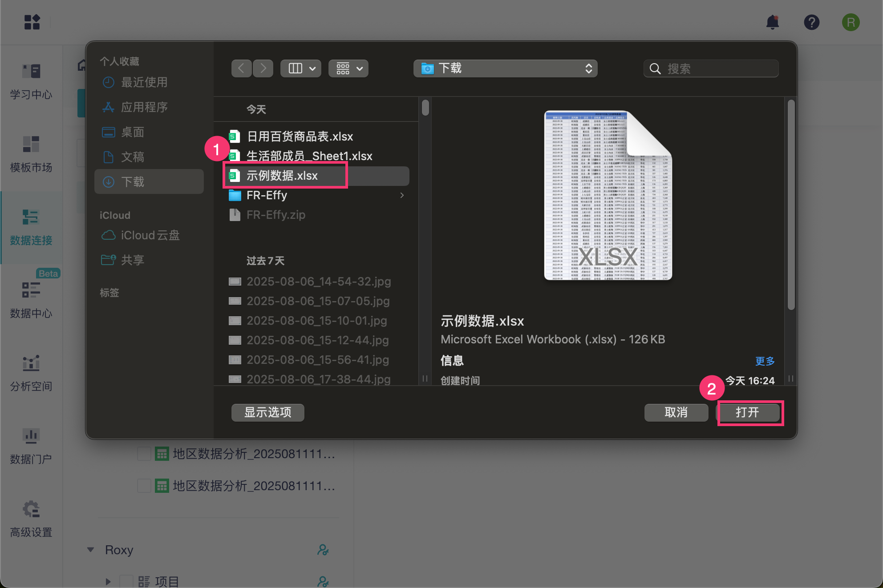
Task: Click the user avatar R icon
Action: point(851,22)
